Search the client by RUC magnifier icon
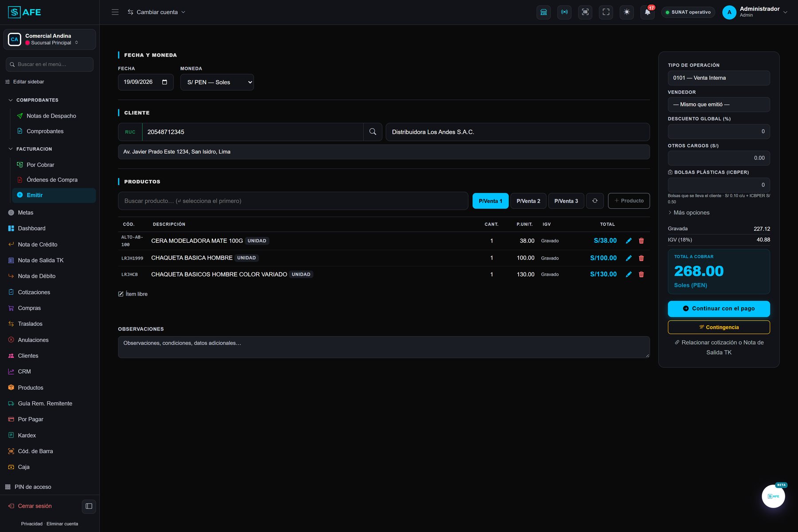Image resolution: width=798 pixels, height=532 pixels. click(373, 132)
